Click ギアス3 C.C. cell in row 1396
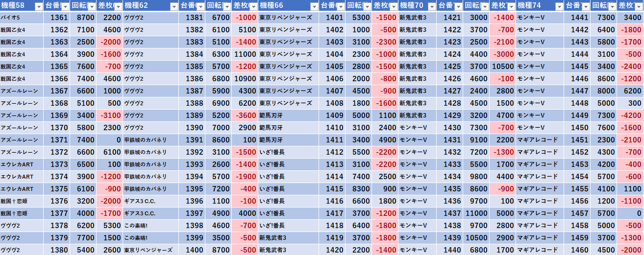The height and width of the screenshot is (255, 644). [150, 201]
